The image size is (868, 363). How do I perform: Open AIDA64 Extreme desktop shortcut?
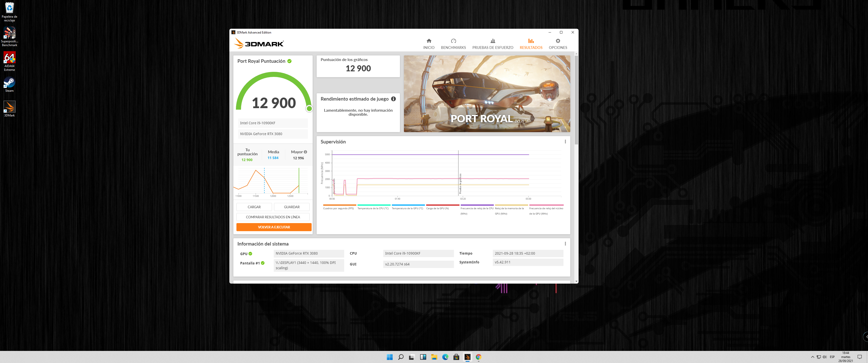[x=9, y=61]
